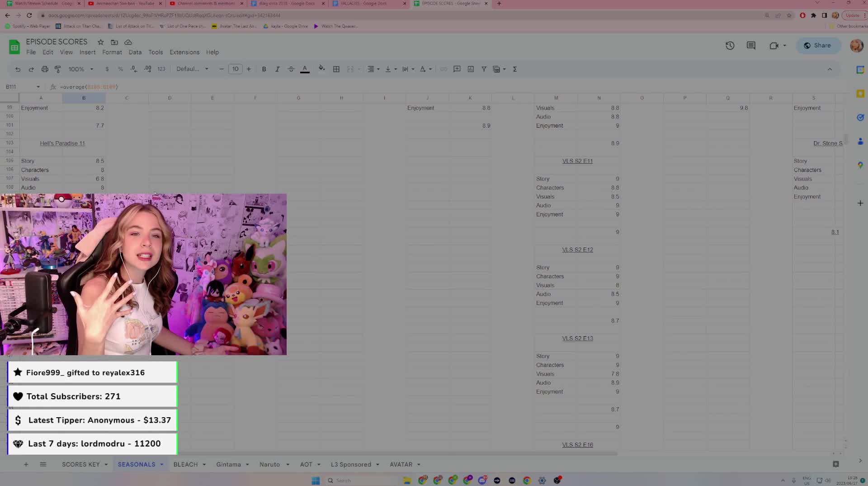The width and height of the screenshot is (868, 486).
Task: Click the Print icon
Action: coord(45,69)
